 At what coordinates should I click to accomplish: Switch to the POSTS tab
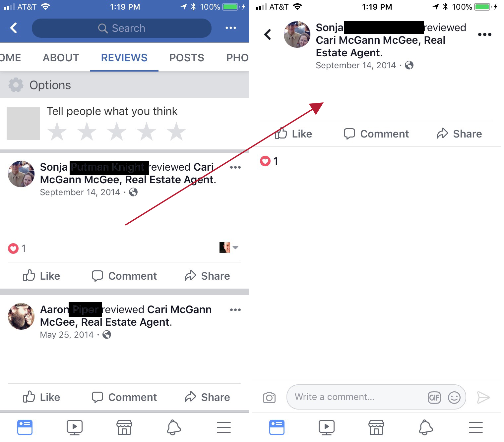(x=187, y=58)
